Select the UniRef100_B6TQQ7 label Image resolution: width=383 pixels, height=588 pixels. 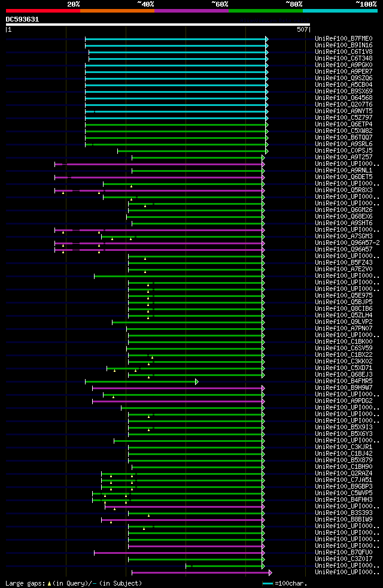click(x=344, y=138)
